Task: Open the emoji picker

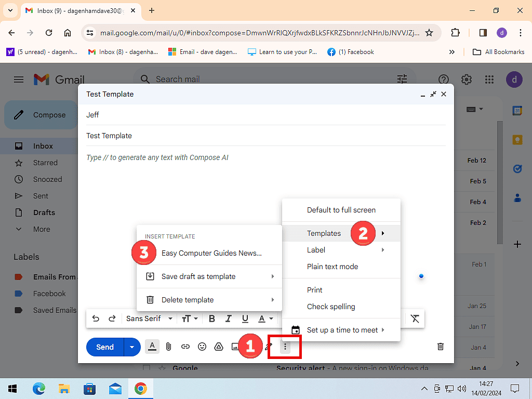Action: coord(202,347)
